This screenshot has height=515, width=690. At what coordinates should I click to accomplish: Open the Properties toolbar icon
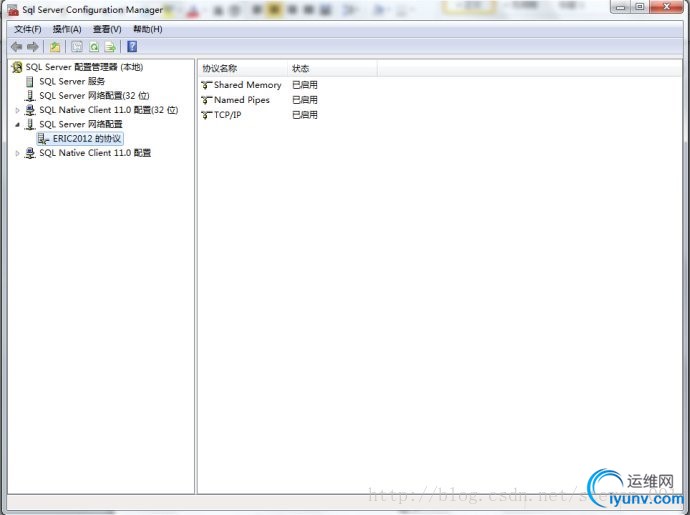[77, 47]
